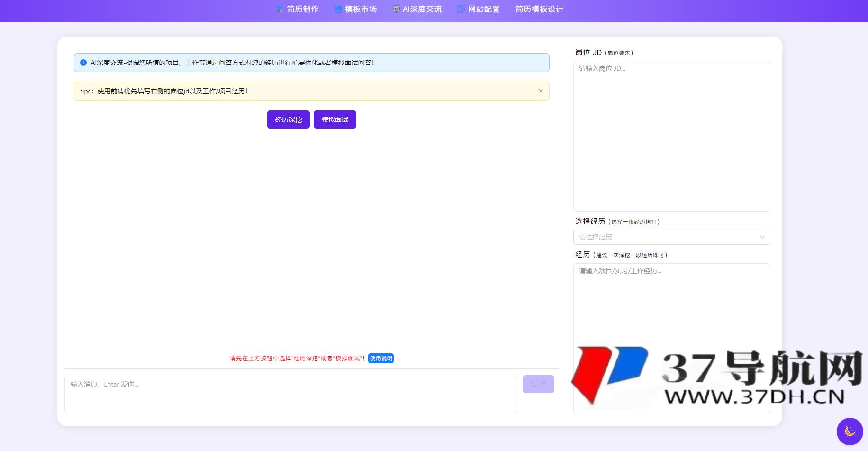Image resolution: width=868 pixels, height=451 pixels.
Task: Open the 使用说明 instructions button
Action: (380, 359)
